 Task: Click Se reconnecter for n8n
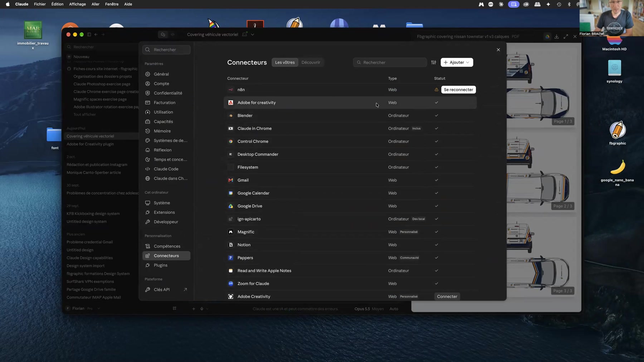[x=458, y=90]
